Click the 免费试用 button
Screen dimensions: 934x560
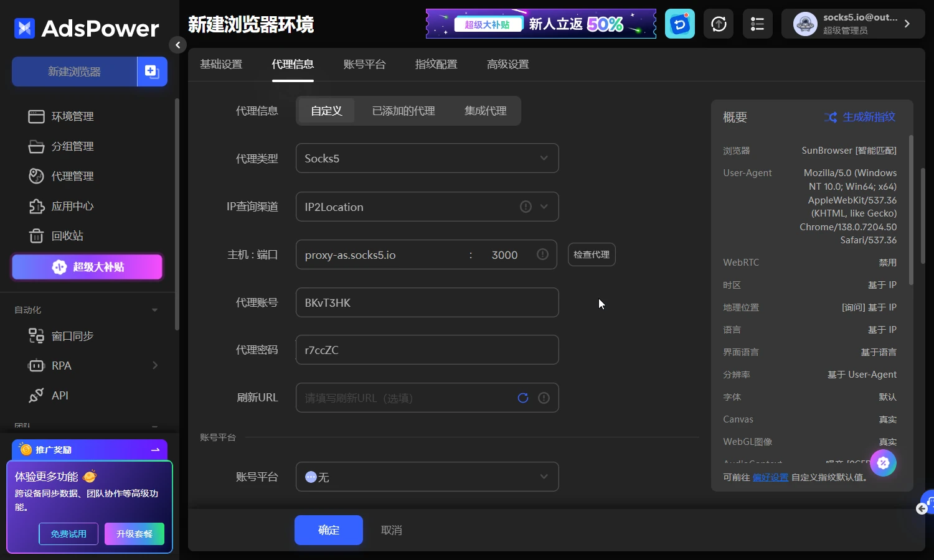68,534
